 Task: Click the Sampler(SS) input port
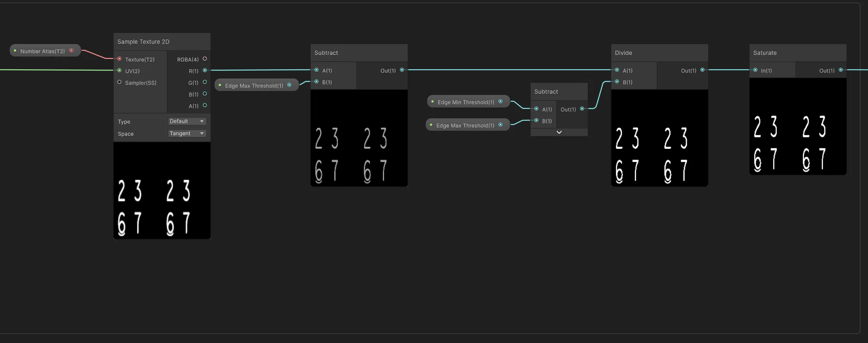coord(120,82)
